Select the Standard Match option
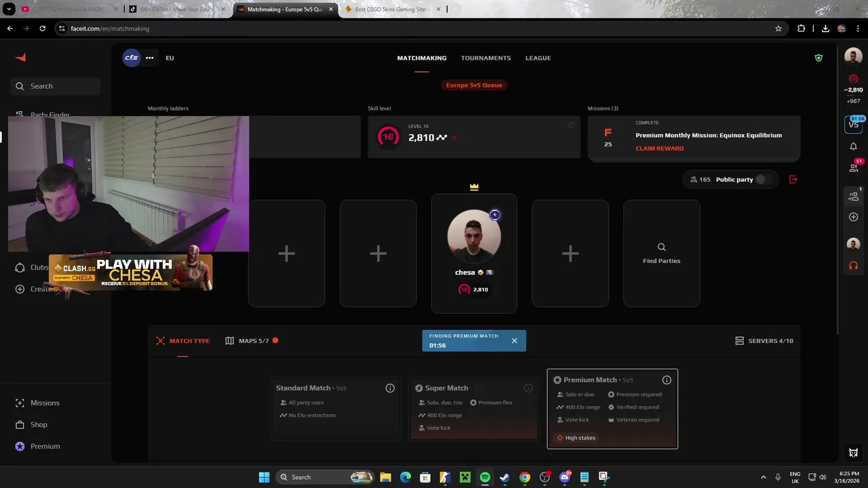The image size is (868, 488). (336, 409)
